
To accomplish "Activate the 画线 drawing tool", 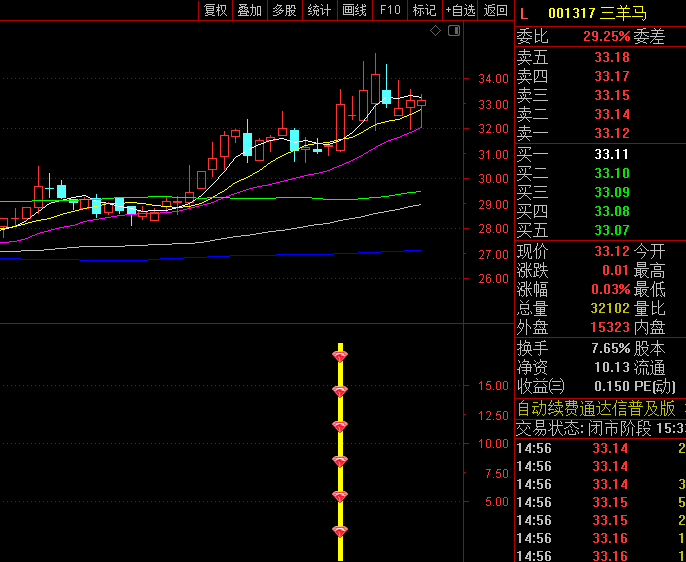I will [354, 10].
